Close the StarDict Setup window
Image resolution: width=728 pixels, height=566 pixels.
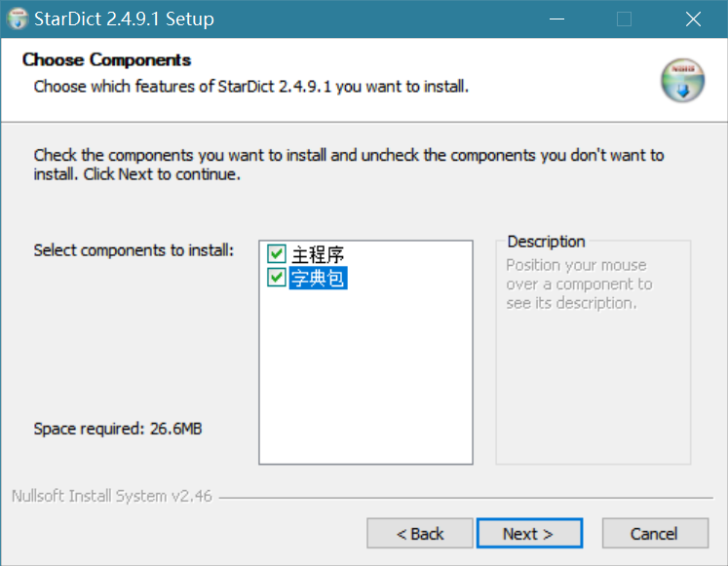pyautogui.click(x=692, y=19)
